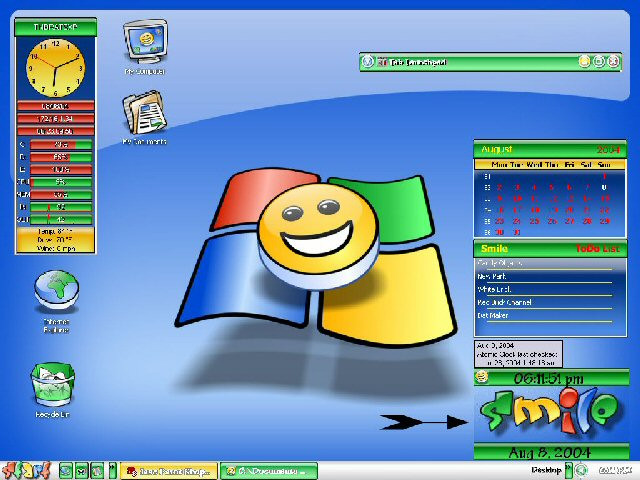Click the small red icon on window title bar
Screen dimensions: 640x480
[382, 62]
